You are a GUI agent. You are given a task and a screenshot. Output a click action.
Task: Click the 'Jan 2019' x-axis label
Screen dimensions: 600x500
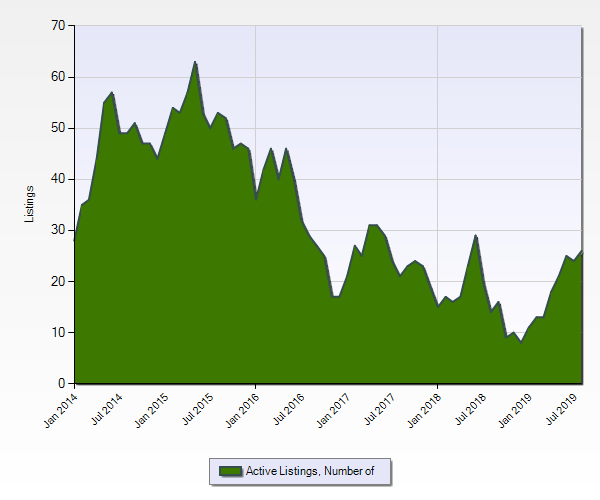[x=515, y=410]
